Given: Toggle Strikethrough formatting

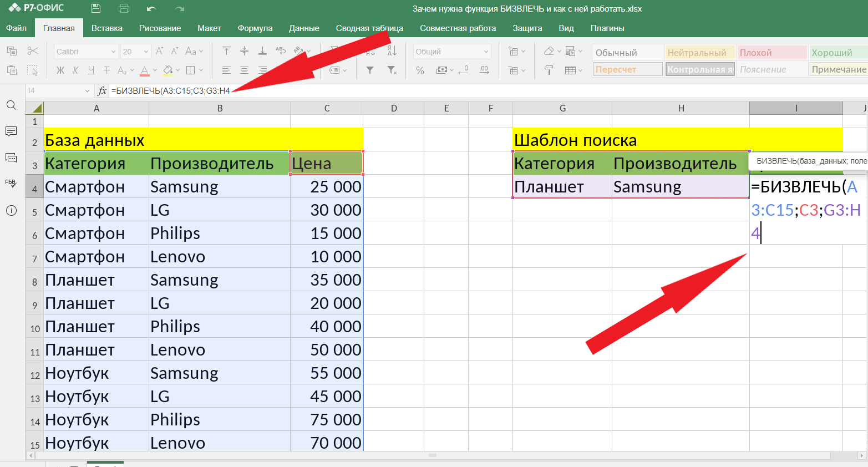Looking at the screenshot, I should [x=106, y=70].
